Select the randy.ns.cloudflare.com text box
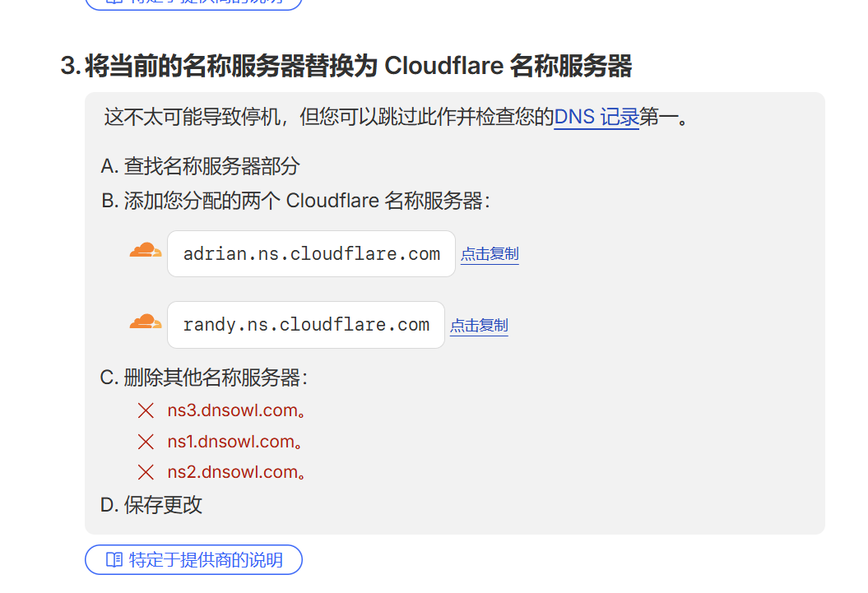Viewport: 868px width, 593px height. click(x=305, y=324)
